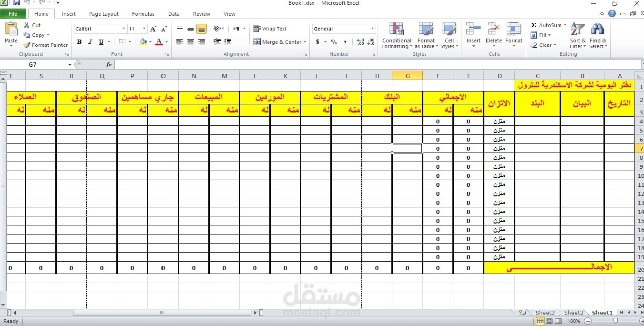Apply the font color A icon
644x326 pixels.
click(x=159, y=42)
